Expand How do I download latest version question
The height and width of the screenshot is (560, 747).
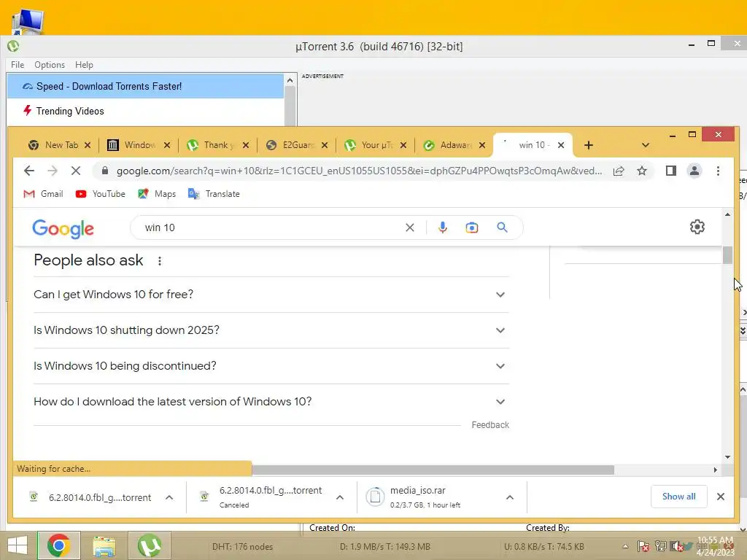[x=271, y=402]
